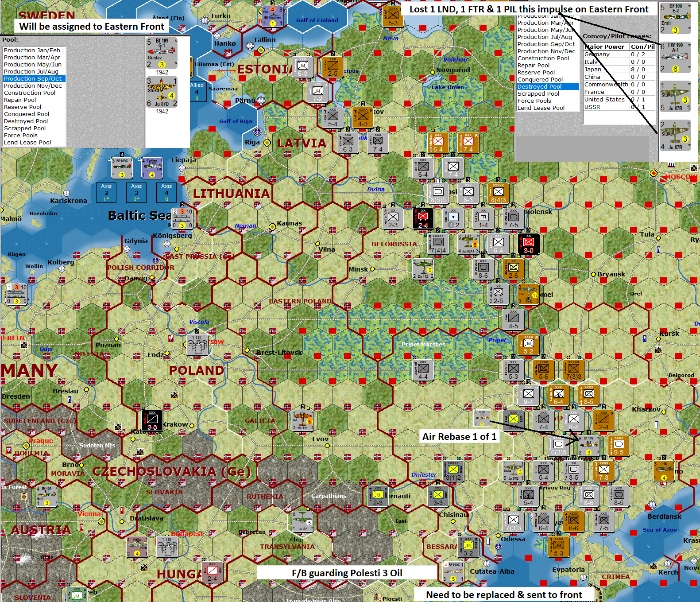Select the Bf 109C counter in Baltic Sea
Image resolution: width=700 pixels, height=602 pixels.
click(x=122, y=167)
